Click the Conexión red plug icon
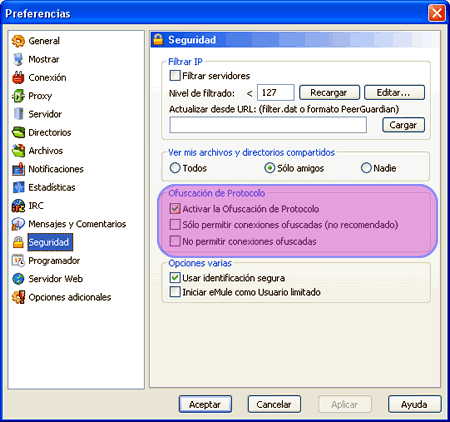Screen dimensions: 450x422 18,77
